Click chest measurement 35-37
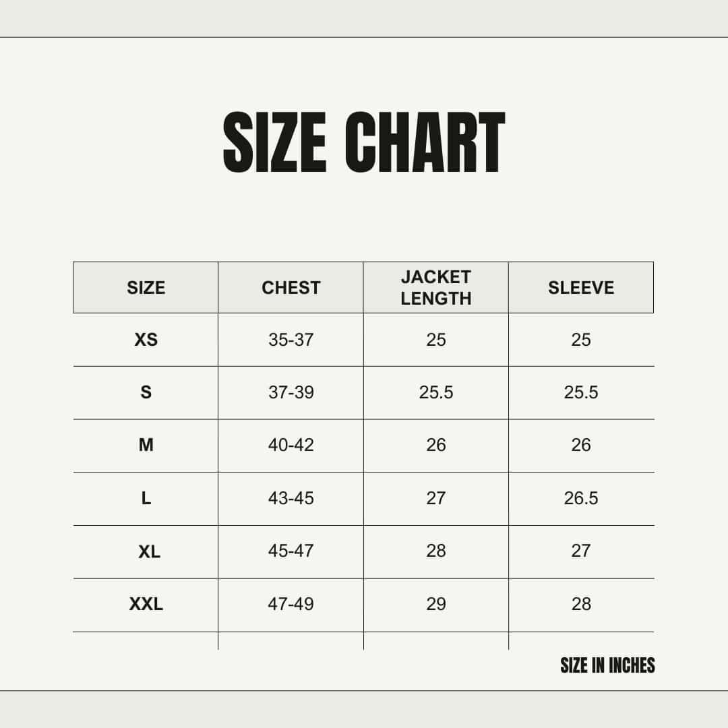 tap(291, 340)
